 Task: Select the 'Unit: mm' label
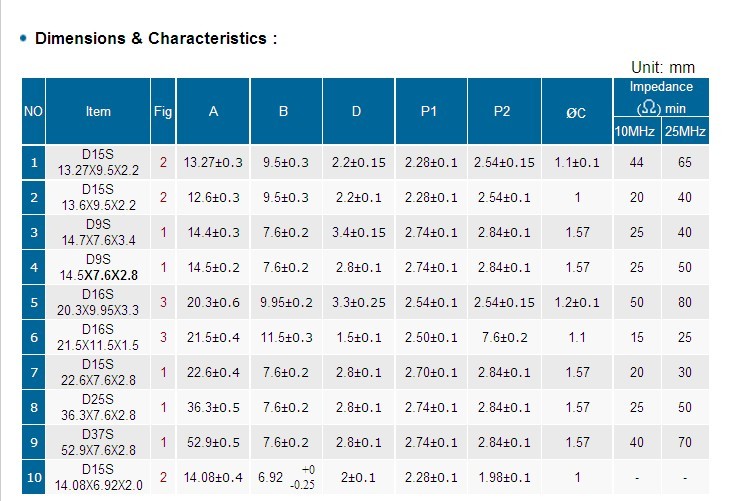point(663,68)
